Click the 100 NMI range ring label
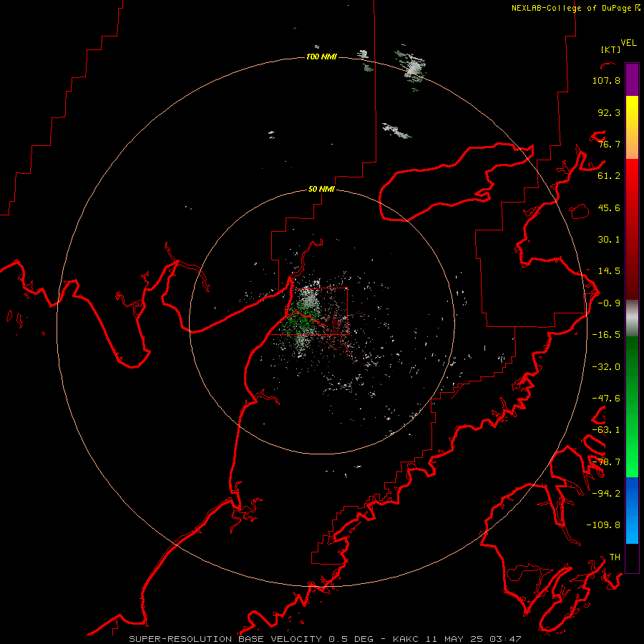 tap(321, 57)
